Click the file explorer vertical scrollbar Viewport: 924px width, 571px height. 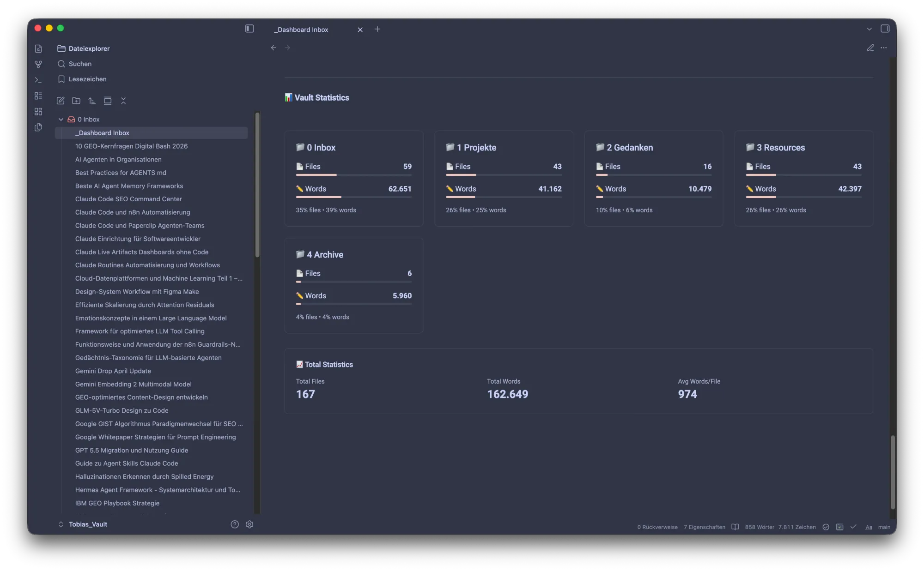[257, 185]
